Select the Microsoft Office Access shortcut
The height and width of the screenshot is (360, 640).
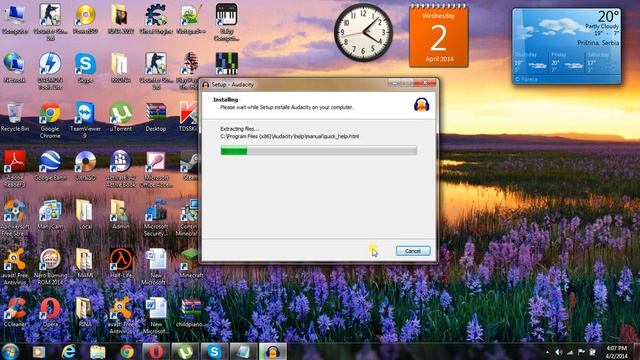tap(156, 169)
